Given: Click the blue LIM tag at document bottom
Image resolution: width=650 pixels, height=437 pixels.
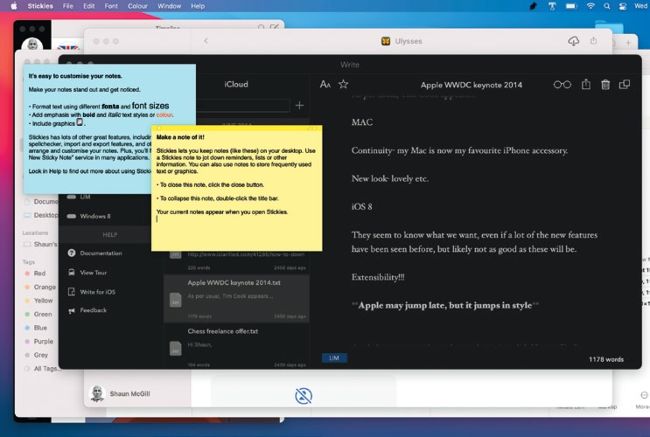Looking at the screenshot, I should click(333, 357).
